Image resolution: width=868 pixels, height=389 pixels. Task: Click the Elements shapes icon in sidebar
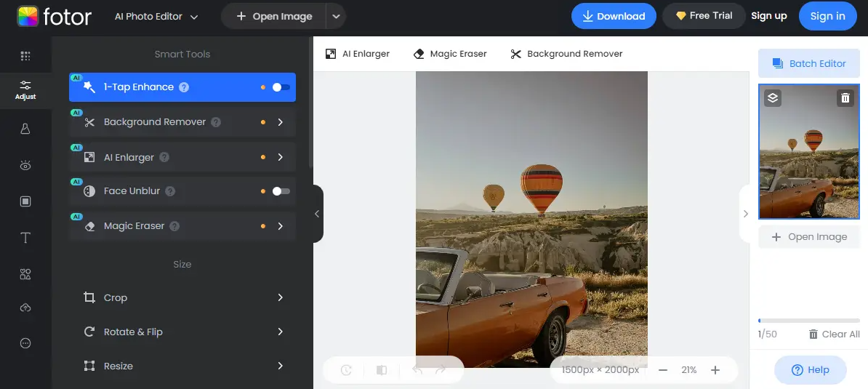[x=25, y=274]
